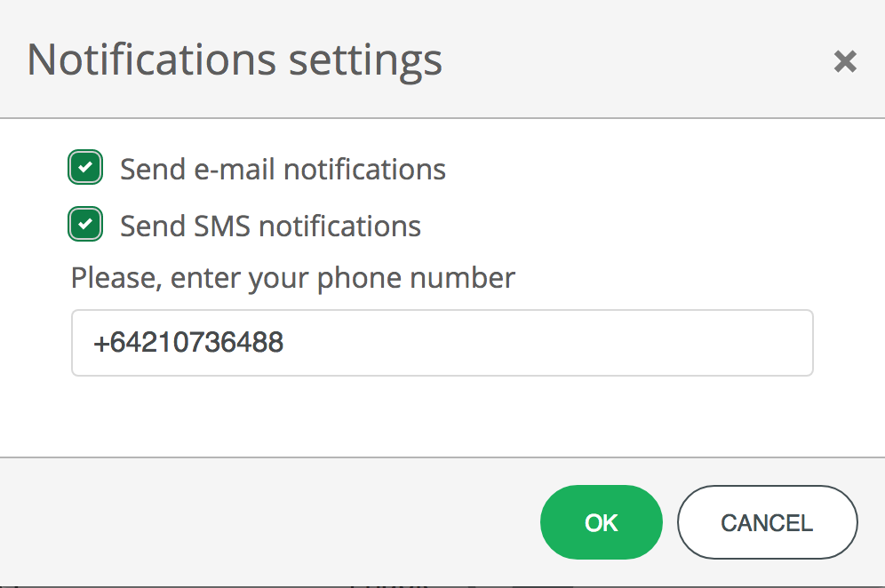Click the Please, enter your phone number label
Image resolution: width=885 pixels, height=588 pixels.
tap(291, 277)
